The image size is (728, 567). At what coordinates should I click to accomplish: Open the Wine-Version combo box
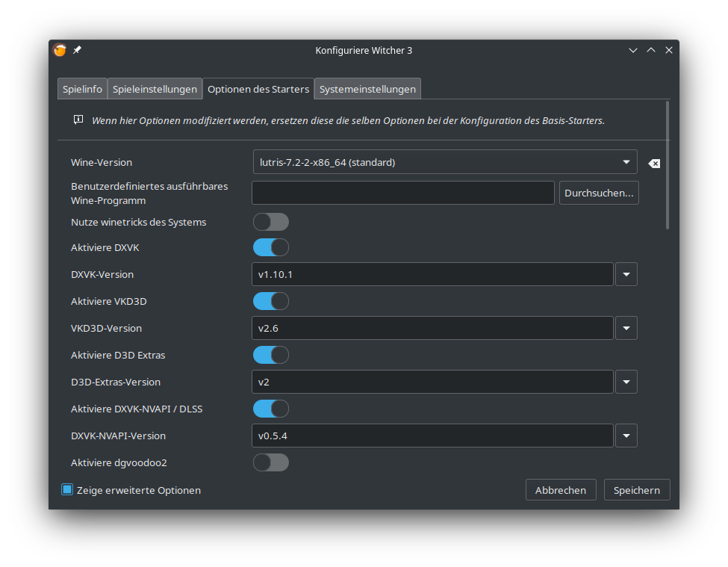coord(445,162)
